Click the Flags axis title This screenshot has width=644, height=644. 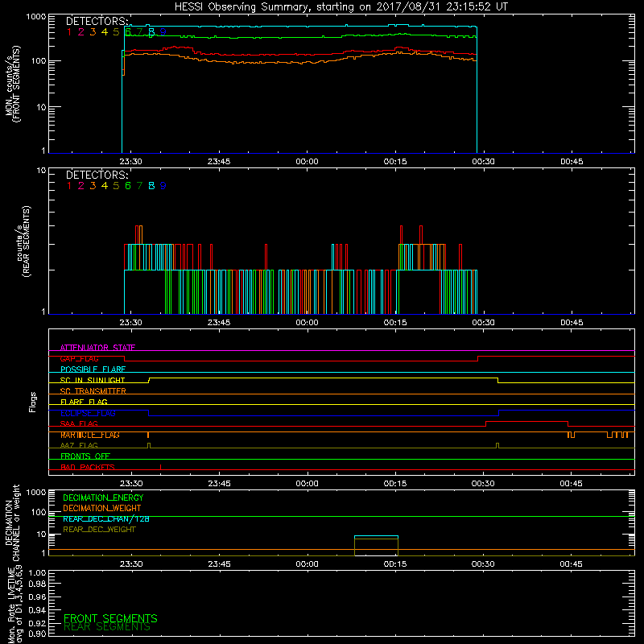click(33, 402)
